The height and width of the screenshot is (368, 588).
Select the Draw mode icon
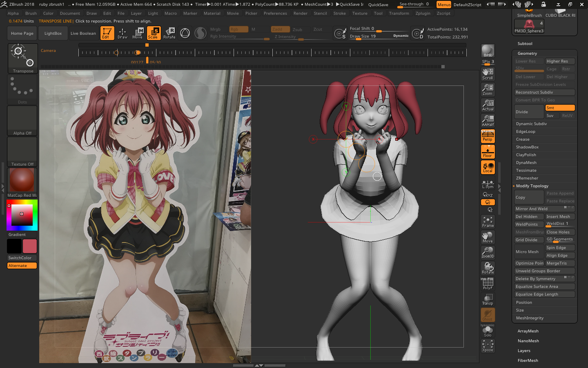(122, 33)
